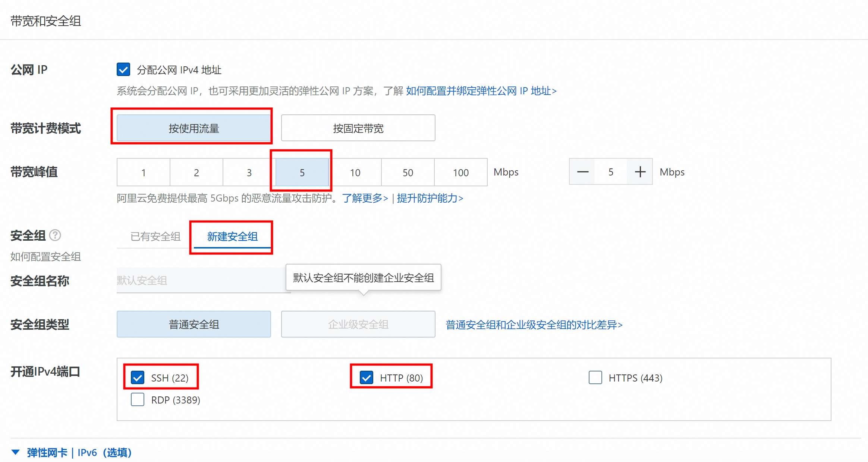Select 1 Mbps bandwidth peak option
The width and height of the screenshot is (868, 462).
pyautogui.click(x=144, y=173)
